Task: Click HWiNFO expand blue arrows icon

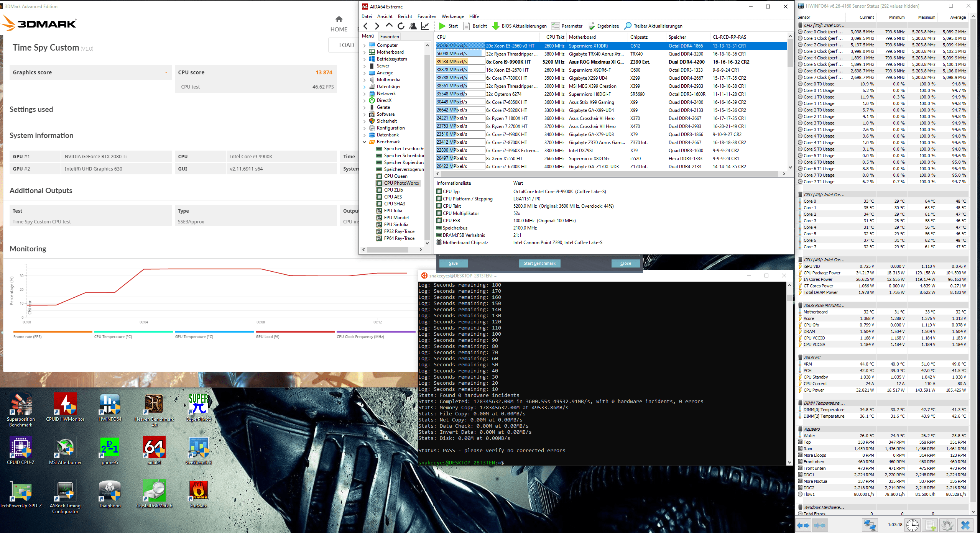Action: (x=803, y=525)
